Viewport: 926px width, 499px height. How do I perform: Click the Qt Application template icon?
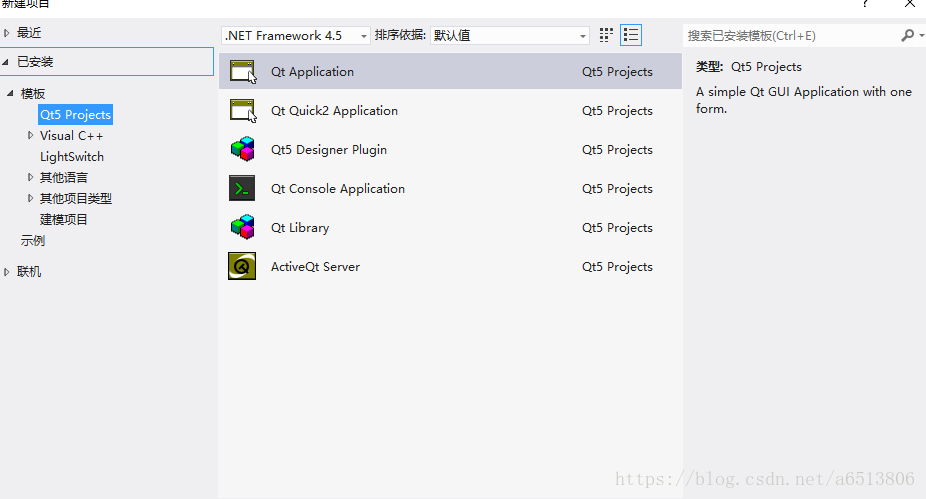pos(243,71)
